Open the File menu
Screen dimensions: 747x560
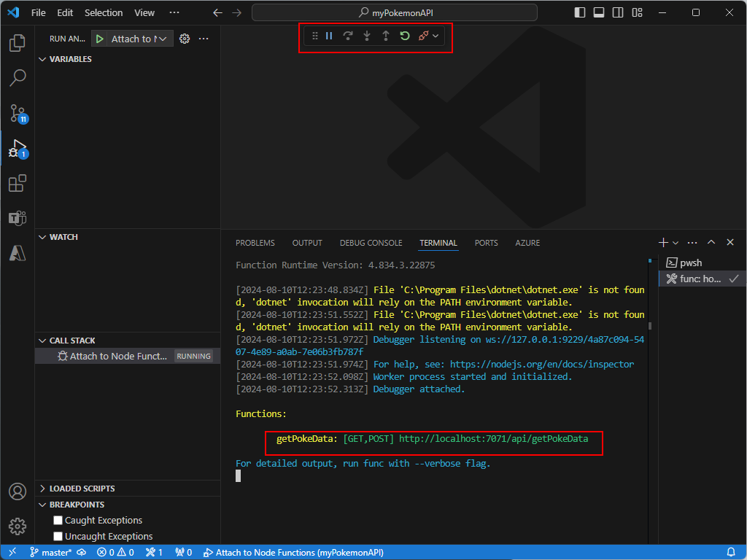[39, 13]
